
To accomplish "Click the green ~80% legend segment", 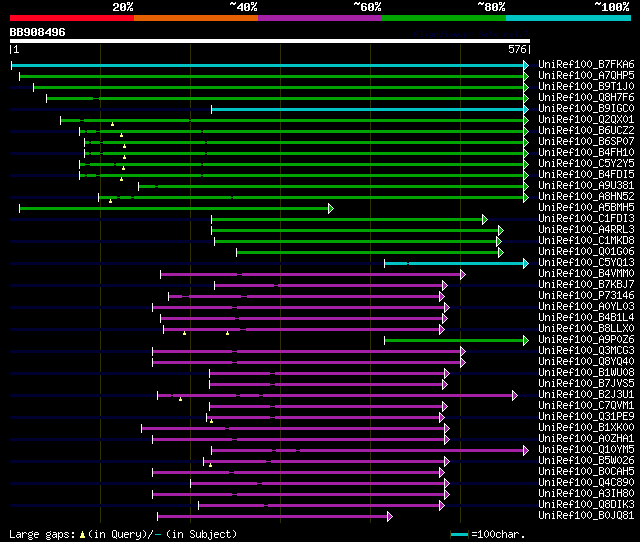I will (444, 18).
